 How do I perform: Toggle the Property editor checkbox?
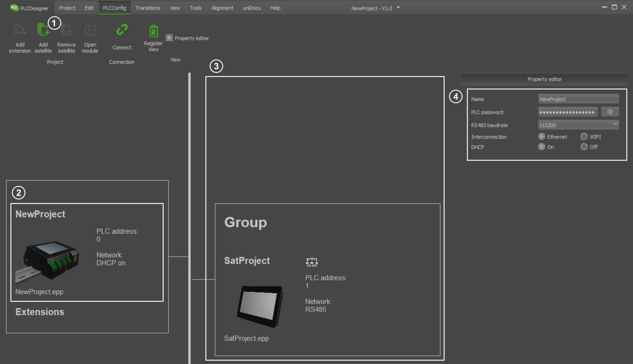click(169, 38)
